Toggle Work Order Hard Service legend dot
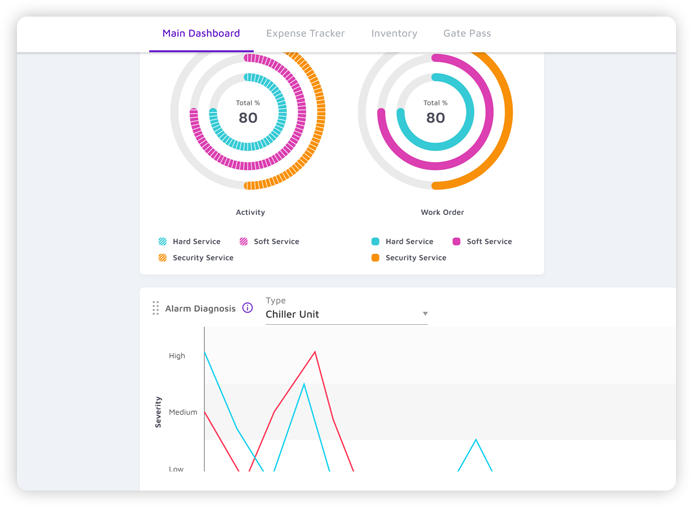Viewport: 691px width, 507px height. [375, 241]
